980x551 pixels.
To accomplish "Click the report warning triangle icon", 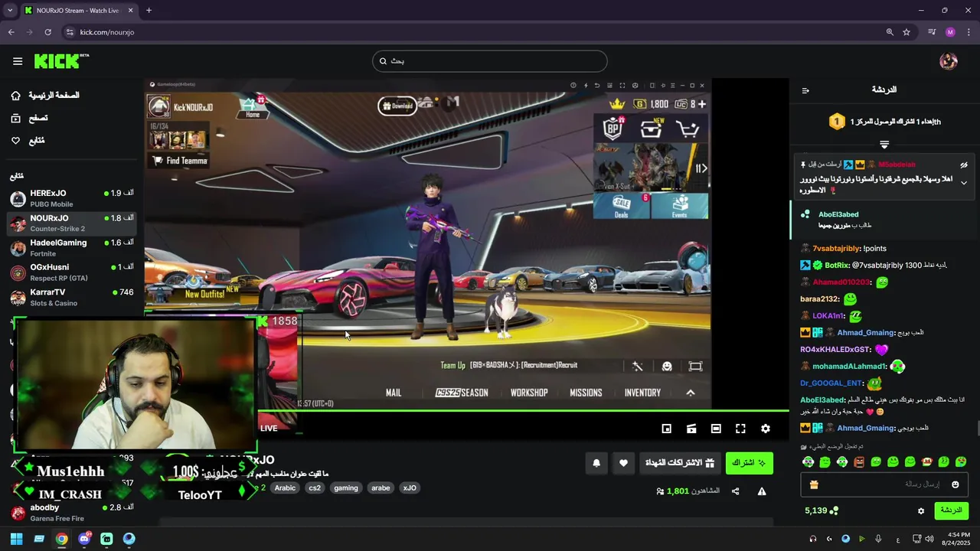I will (762, 491).
